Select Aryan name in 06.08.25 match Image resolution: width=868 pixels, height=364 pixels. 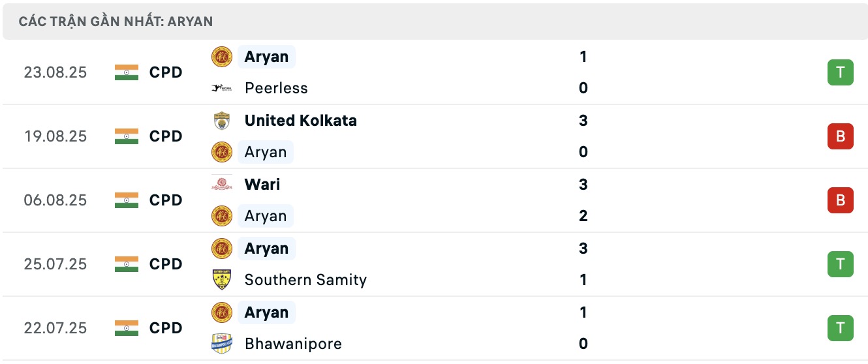266,216
